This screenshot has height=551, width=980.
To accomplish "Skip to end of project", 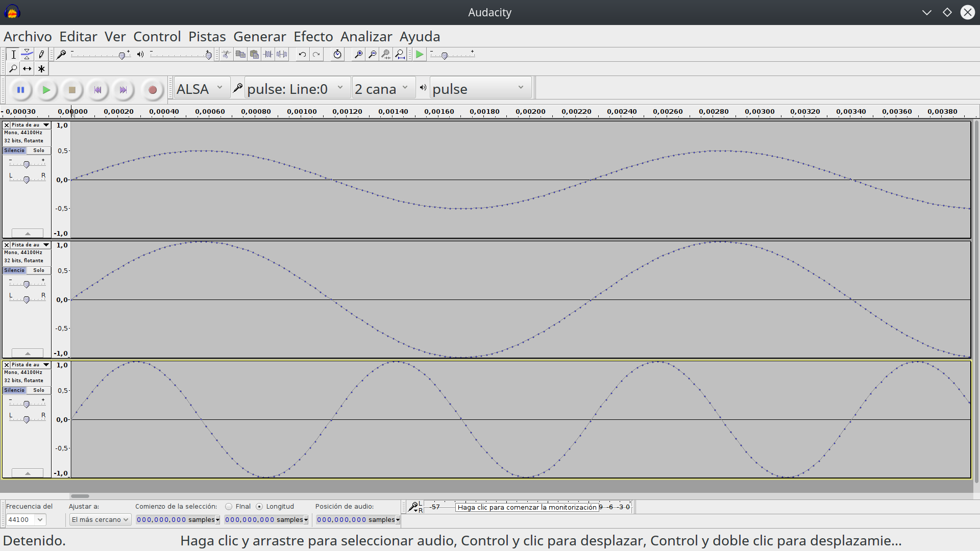I will pyautogui.click(x=123, y=90).
